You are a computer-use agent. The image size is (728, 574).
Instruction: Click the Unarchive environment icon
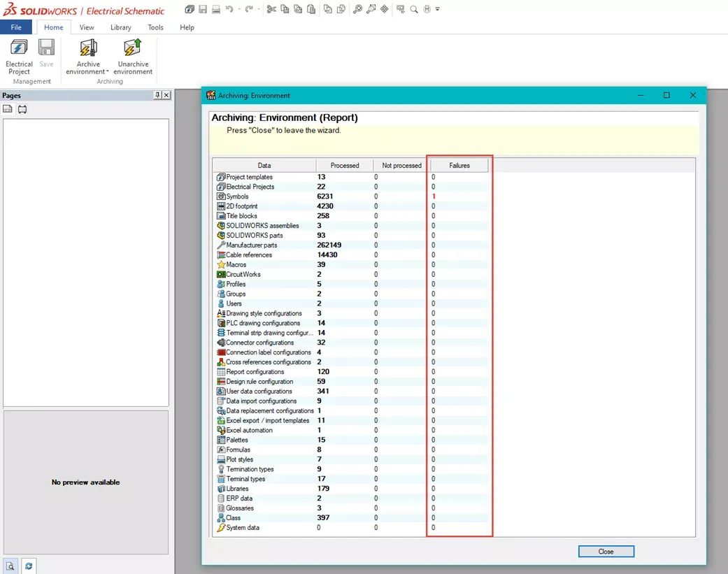(x=133, y=48)
